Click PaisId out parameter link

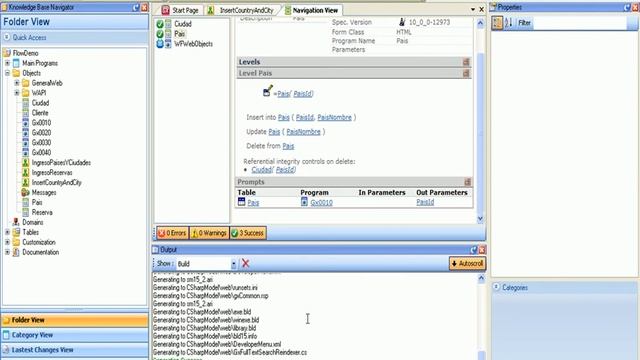[425, 202]
